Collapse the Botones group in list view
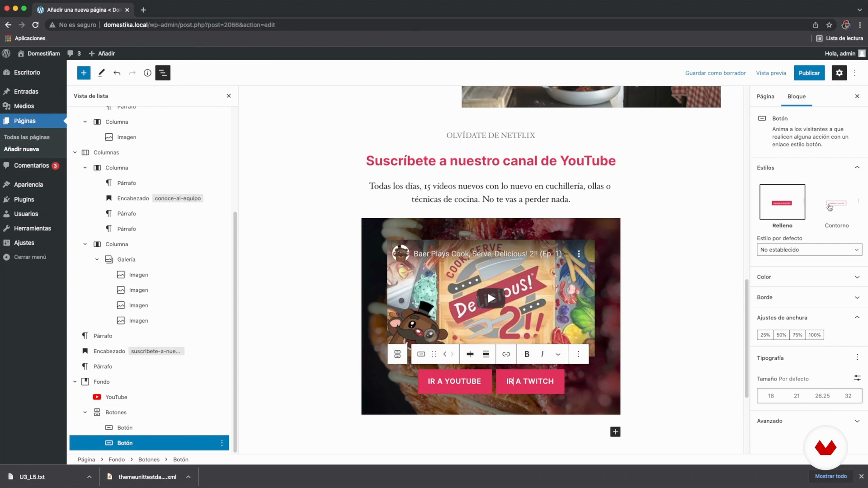This screenshot has width=868, height=488. click(x=85, y=412)
